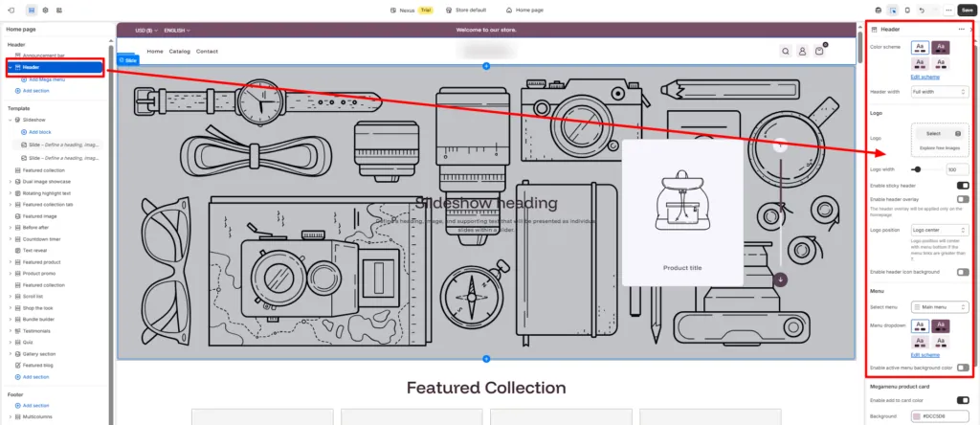Click the desktop preview icon in top right
Viewport: 980px width, 425px height.
(879, 10)
